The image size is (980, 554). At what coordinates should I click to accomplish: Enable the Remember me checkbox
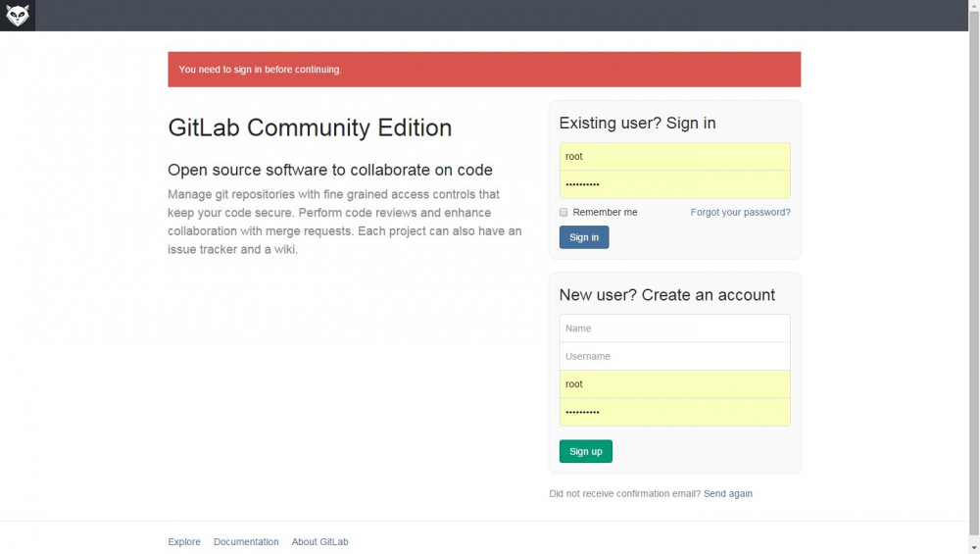point(563,212)
